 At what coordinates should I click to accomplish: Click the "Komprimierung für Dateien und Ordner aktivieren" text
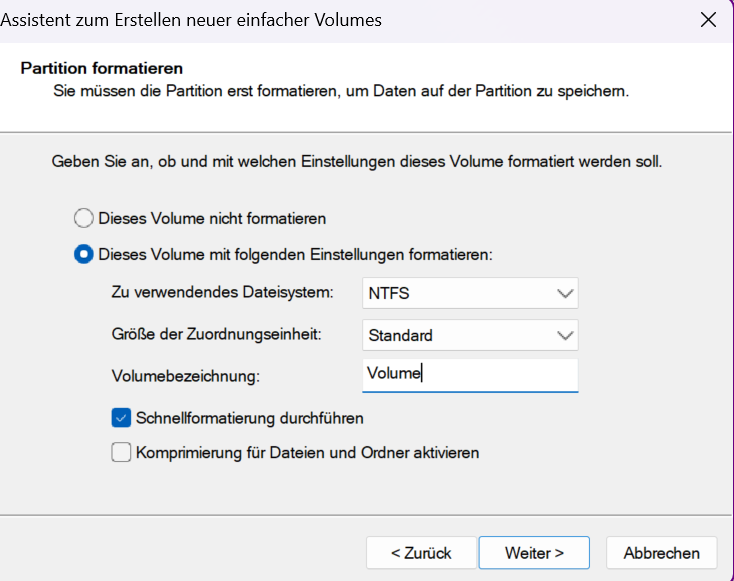tap(307, 452)
